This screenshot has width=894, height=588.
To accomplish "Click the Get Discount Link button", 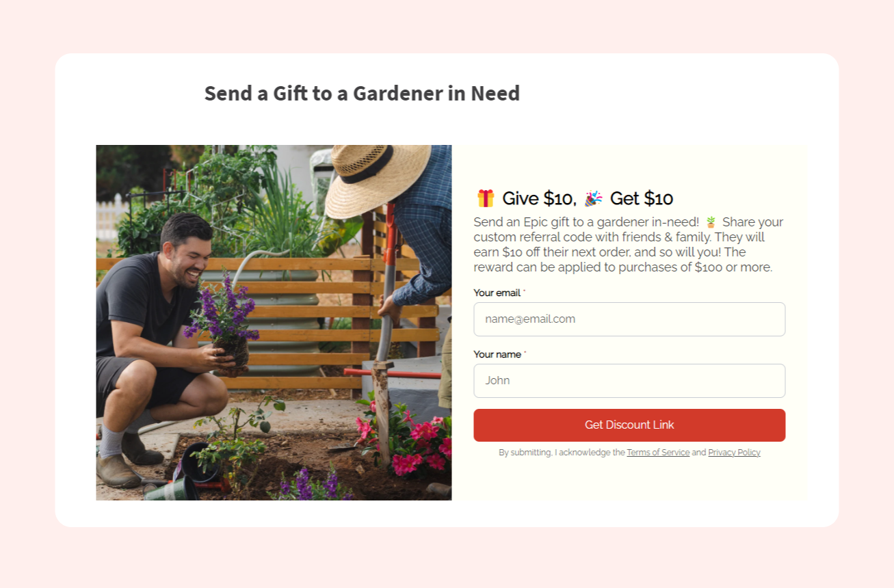I will [x=629, y=425].
